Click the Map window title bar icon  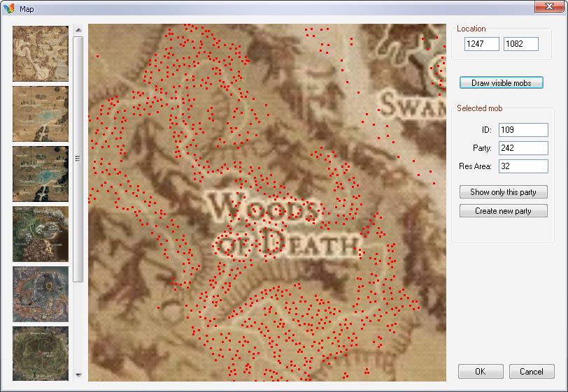[9, 9]
